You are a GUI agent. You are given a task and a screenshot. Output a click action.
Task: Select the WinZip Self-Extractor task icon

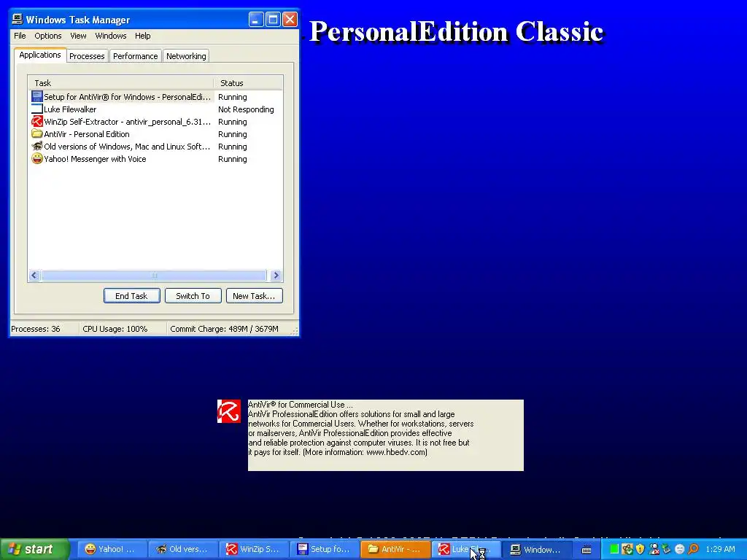[x=37, y=122]
